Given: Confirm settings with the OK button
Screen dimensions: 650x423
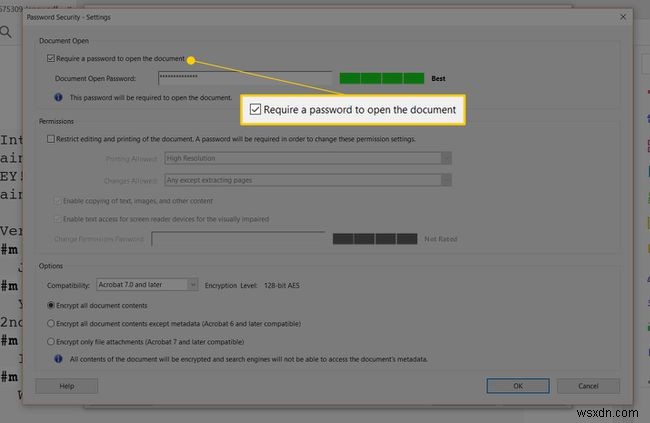Looking at the screenshot, I should click(x=518, y=386).
